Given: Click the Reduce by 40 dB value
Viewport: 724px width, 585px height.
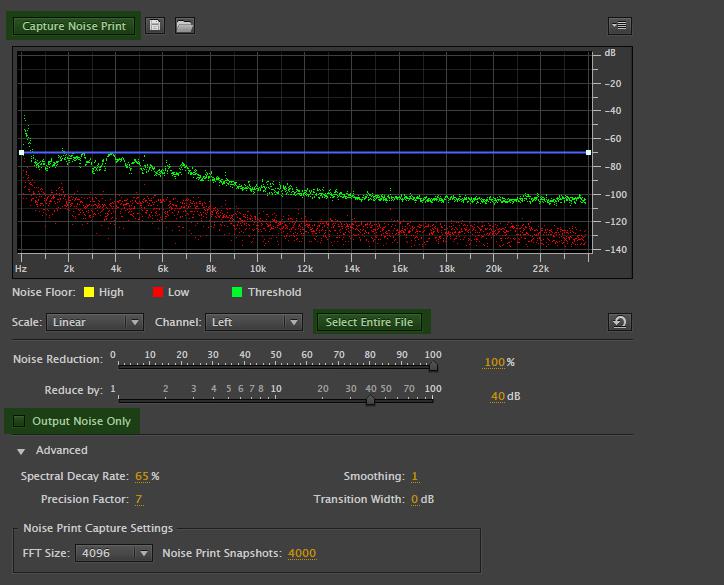Looking at the screenshot, I should pos(498,396).
